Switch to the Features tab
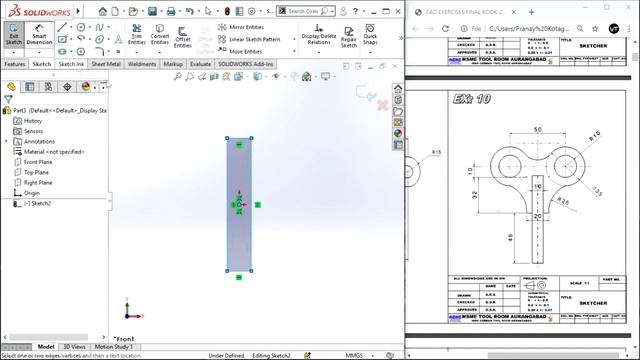Image resolution: width=640 pixels, height=360 pixels. pos(15,64)
